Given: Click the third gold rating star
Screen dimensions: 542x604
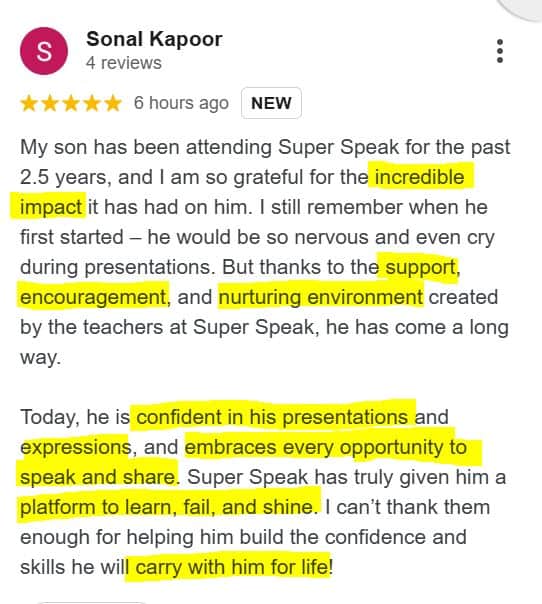Looking at the screenshot, I should [x=71, y=103].
